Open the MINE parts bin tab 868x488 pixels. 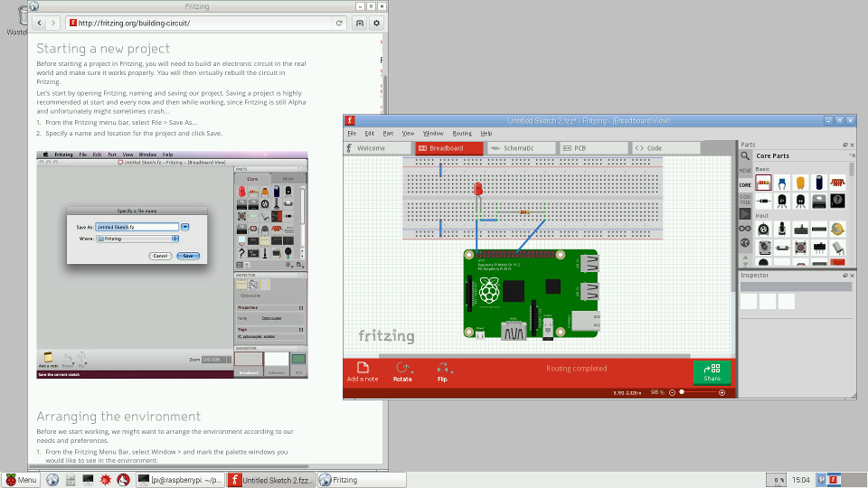click(745, 171)
